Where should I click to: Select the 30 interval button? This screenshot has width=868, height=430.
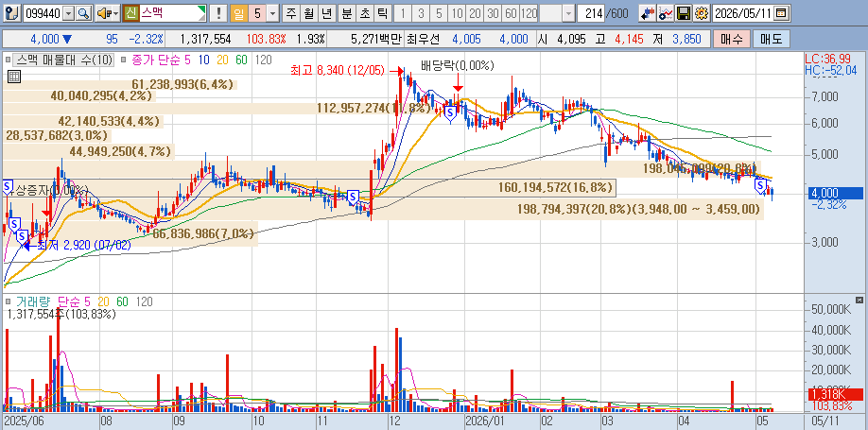click(494, 13)
